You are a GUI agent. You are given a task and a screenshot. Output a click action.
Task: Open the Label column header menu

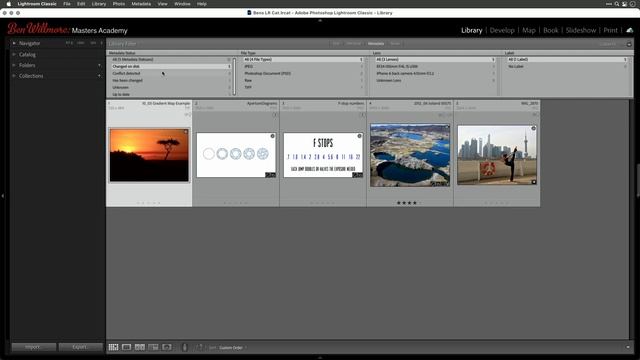pos(509,53)
